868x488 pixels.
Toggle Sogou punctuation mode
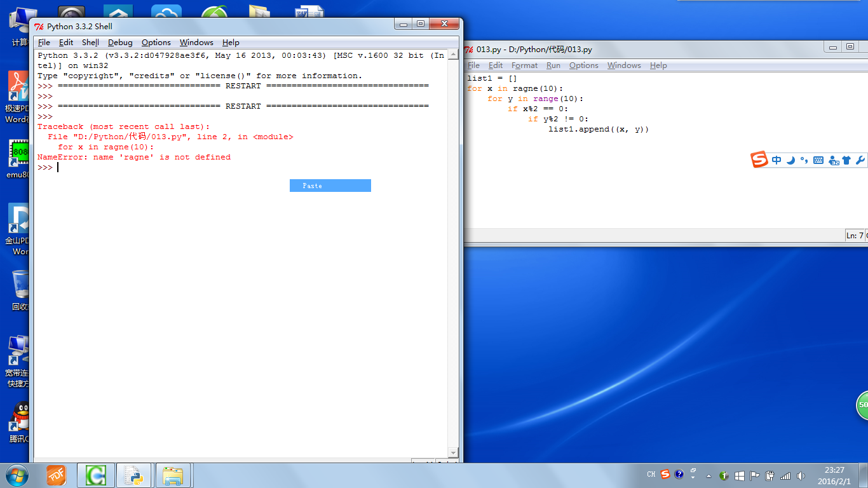pyautogui.click(x=804, y=161)
